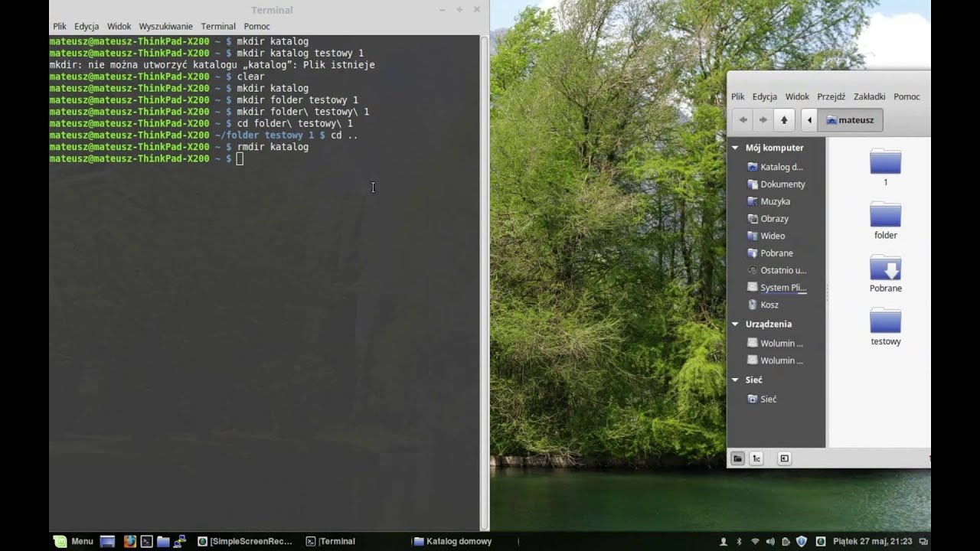Screen dimensions: 980x551
Task: Open Przejdź menu in file manager
Action: 831,96
